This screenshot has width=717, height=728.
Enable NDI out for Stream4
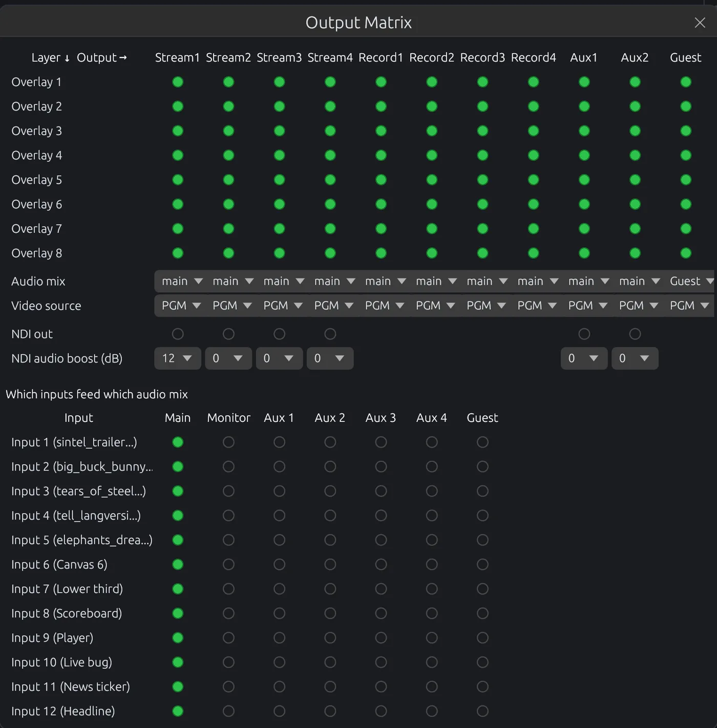pyautogui.click(x=330, y=334)
